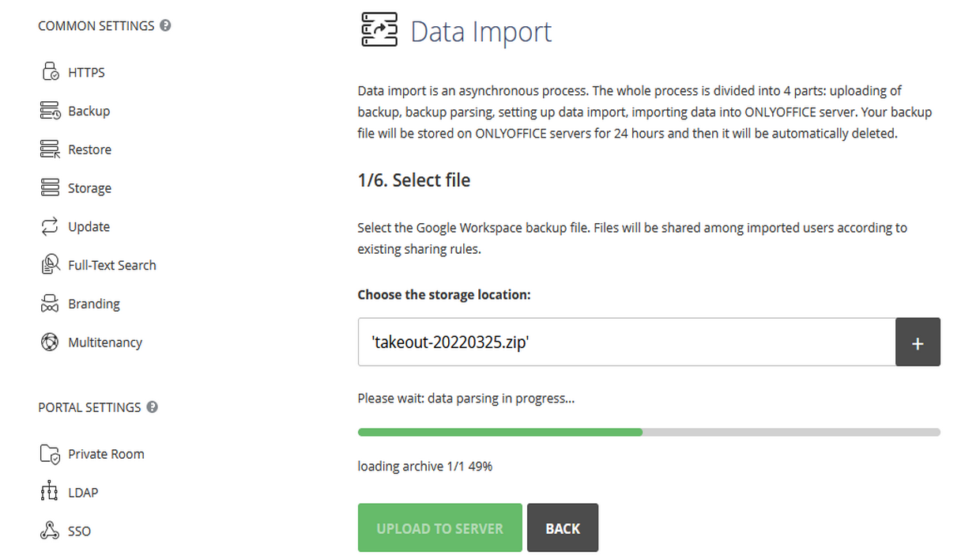Open LDAP via its hierarchy icon
The image size is (980, 560).
[49, 492]
